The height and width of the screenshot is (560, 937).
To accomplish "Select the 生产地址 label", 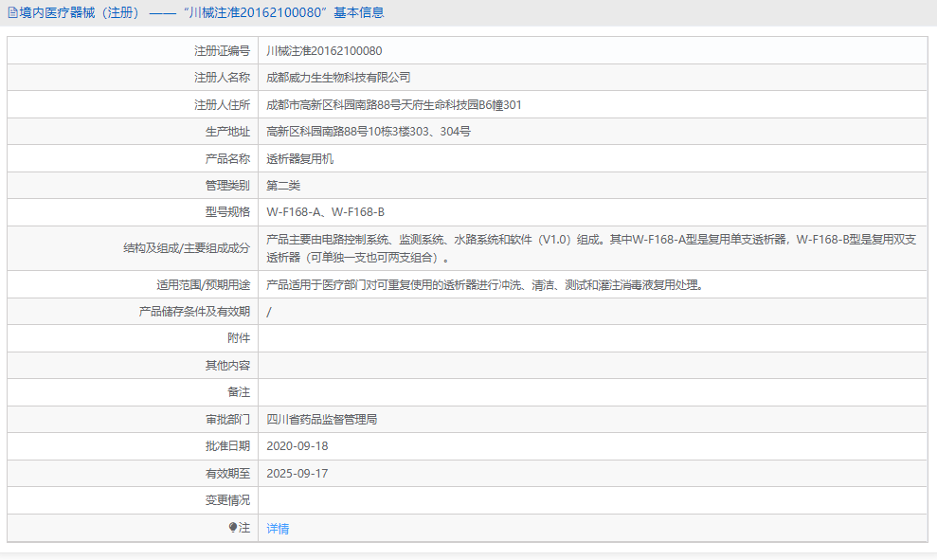I will pos(227,132).
